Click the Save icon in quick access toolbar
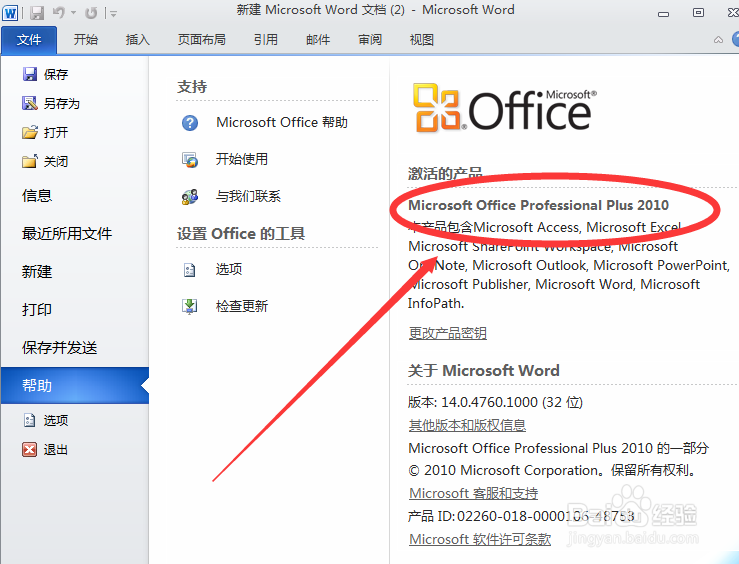The image size is (739, 564). pos(37,13)
